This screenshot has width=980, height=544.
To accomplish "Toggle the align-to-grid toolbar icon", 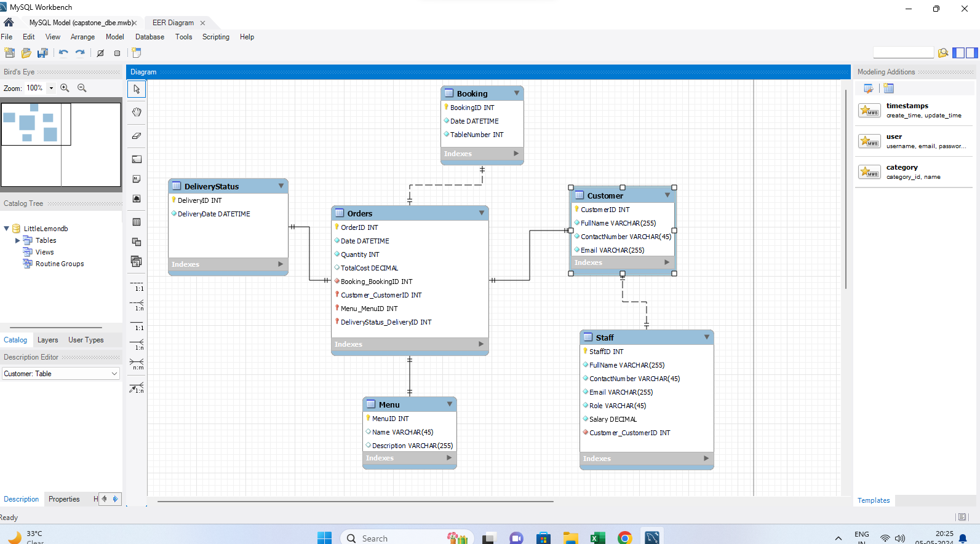I will point(117,53).
